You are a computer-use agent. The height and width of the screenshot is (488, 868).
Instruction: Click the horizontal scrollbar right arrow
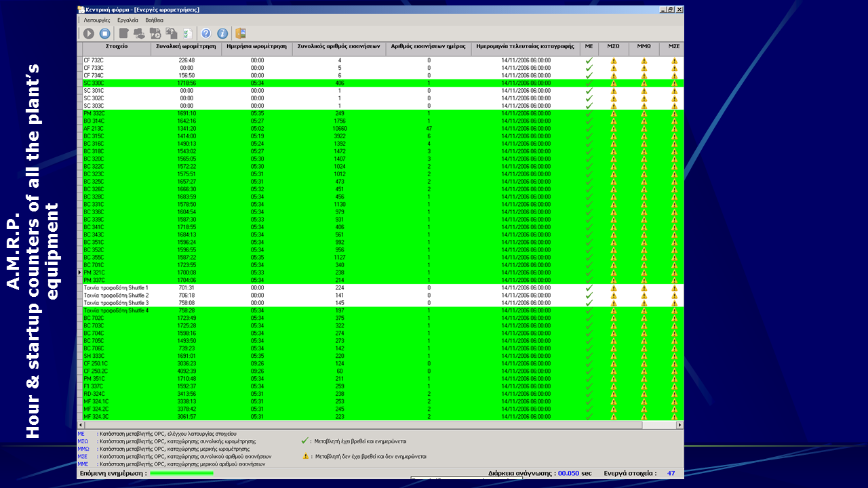(x=680, y=425)
